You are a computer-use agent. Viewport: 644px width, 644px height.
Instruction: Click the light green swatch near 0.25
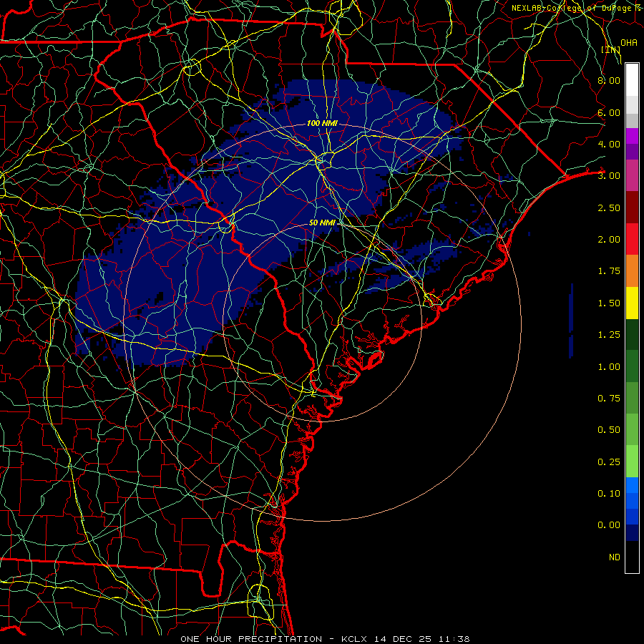pos(632,462)
